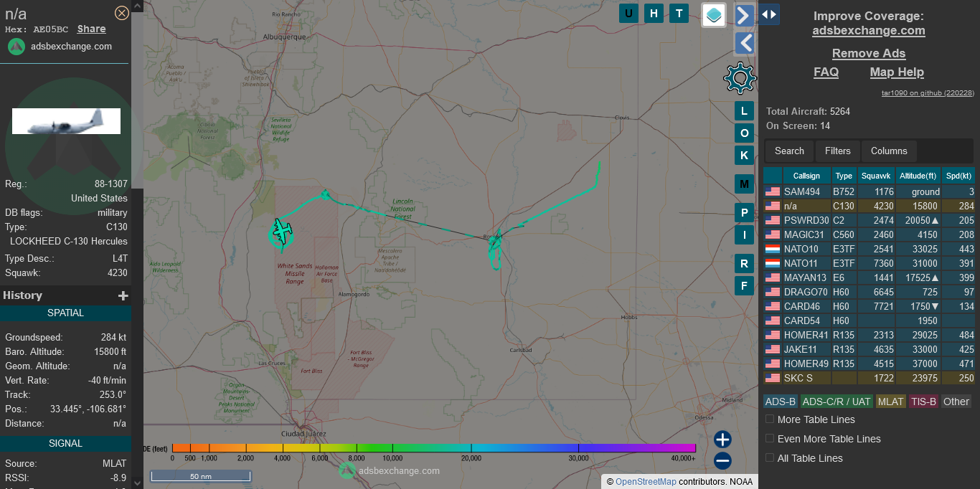Sort table by Squawk column

coord(876,176)
